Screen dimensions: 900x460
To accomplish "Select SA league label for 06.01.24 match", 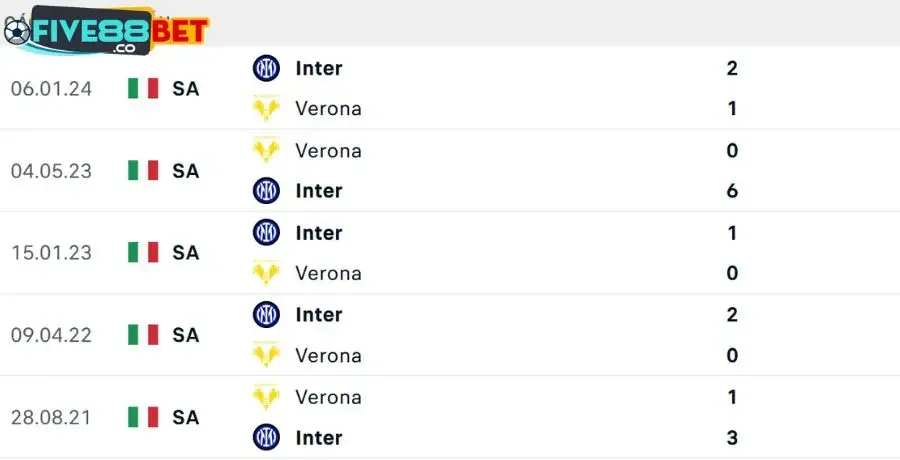I will click(185, 88).
